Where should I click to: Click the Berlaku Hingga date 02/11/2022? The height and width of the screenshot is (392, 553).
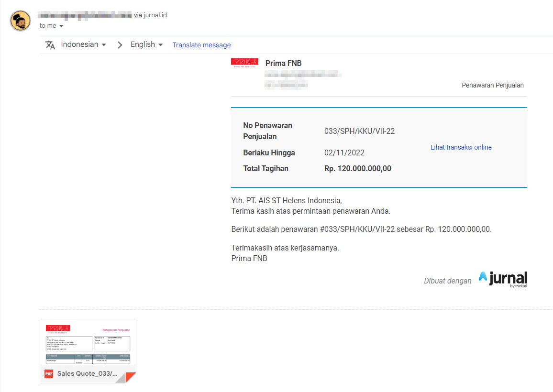(x=344, y=152)
